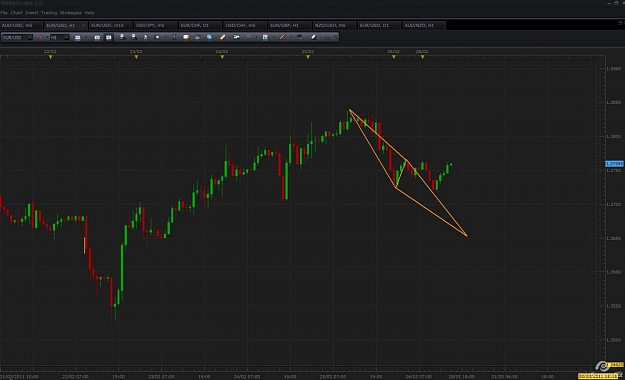This screenshot has height=380, width=625.
Task: Click the 1.3500 price axis label
Action: (614, 340)
